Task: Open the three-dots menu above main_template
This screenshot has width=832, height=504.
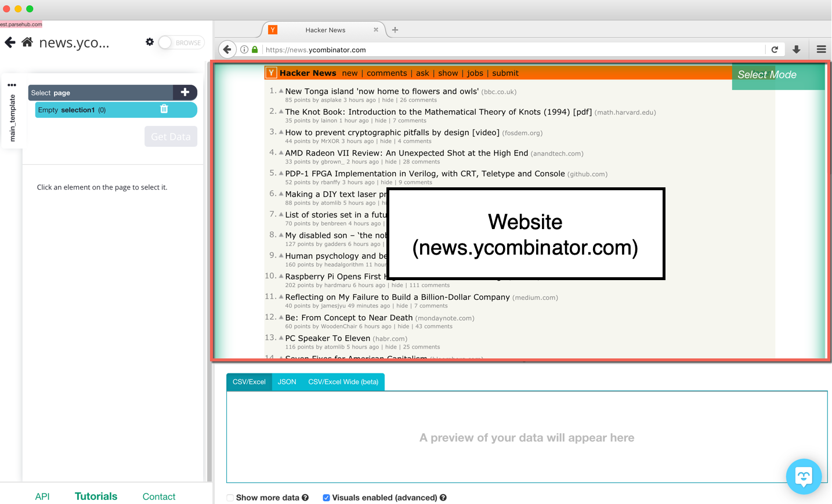Action: click(x=12, y=85)
